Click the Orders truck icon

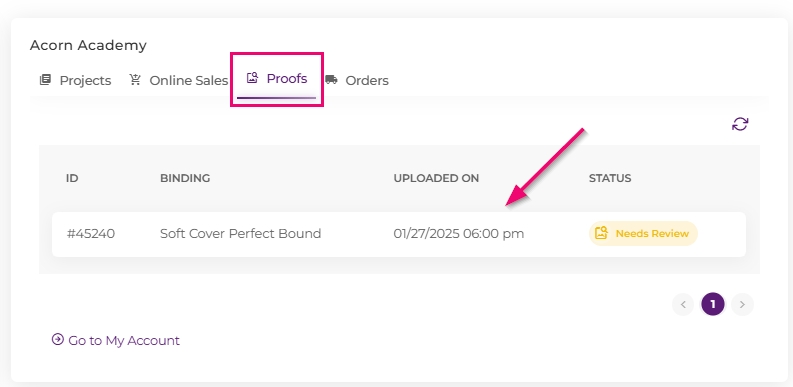click(x=331, y=80)
